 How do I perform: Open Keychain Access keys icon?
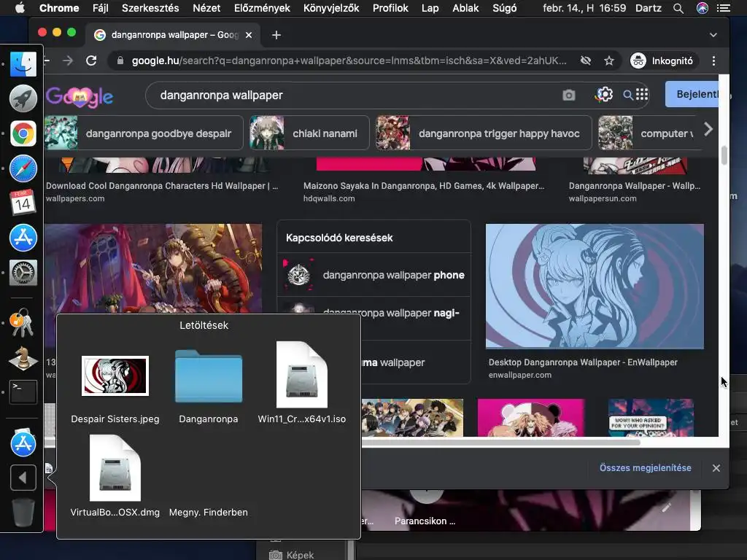point(21,322)
